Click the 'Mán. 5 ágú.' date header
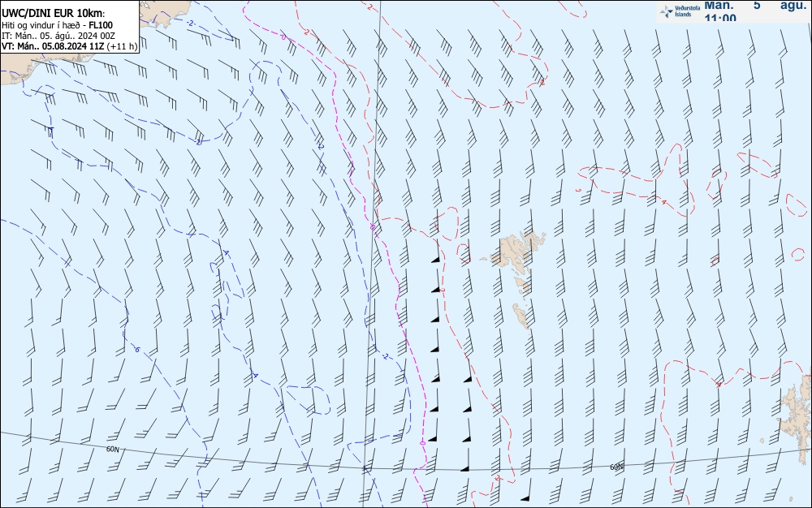Screen dimensions: 812x508 tap(756, 5)
